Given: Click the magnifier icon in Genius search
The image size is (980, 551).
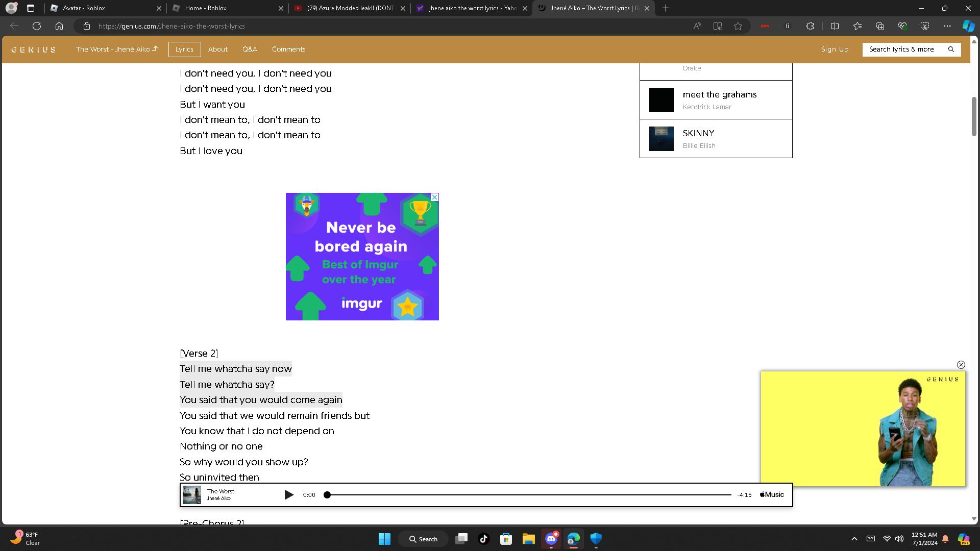Looking at the screenshot, I should (951, 49).
